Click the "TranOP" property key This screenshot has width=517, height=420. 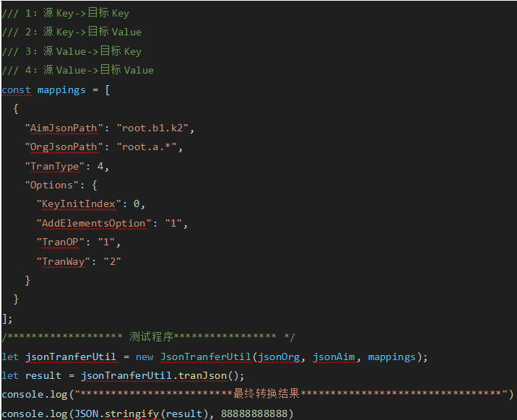(x=60, y=242)
